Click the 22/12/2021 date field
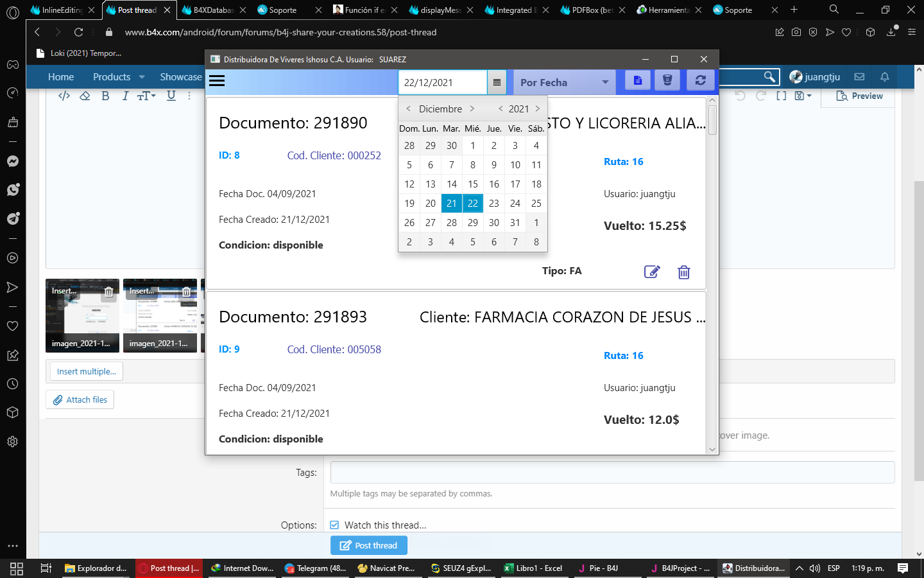924x578 pixels. pos(443,82)
